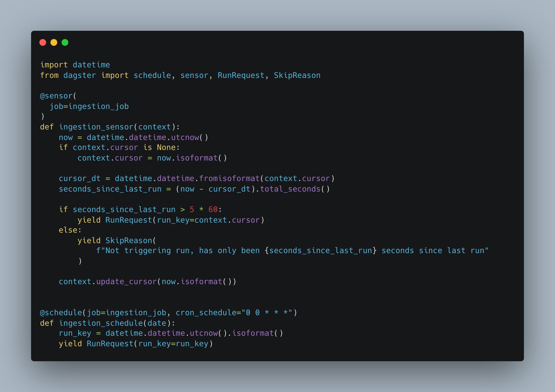The height and width of the screenshot is (392, 555).
Task: Click 'fromisoformat' method call
Action: [229, 179]
